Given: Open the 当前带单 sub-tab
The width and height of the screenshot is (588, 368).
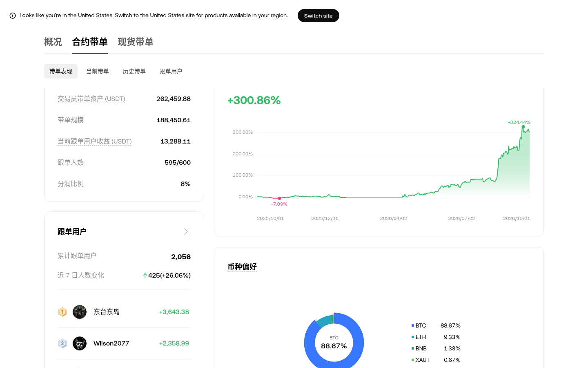Looking at the screenshot, I should (x=98, y=71).
